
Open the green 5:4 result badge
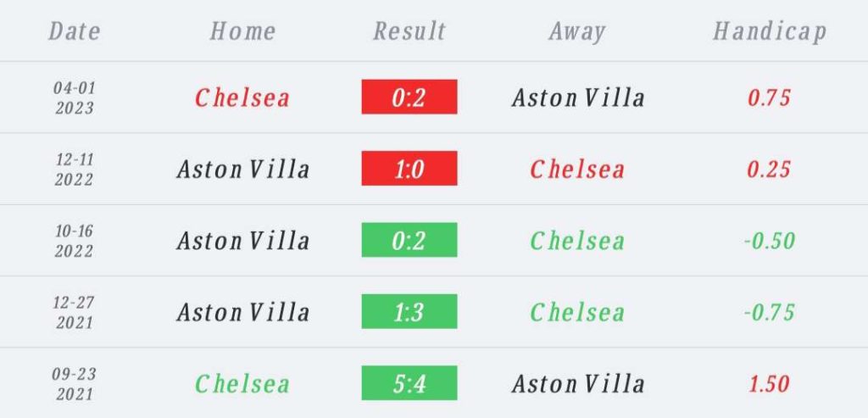pos(409,382)
